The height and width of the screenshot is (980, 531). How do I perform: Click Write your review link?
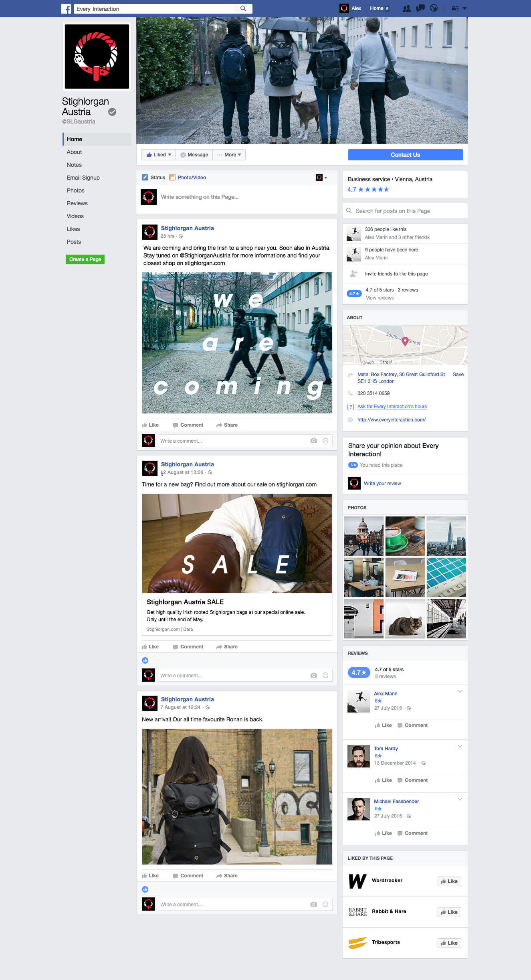(x=382, y=484)
